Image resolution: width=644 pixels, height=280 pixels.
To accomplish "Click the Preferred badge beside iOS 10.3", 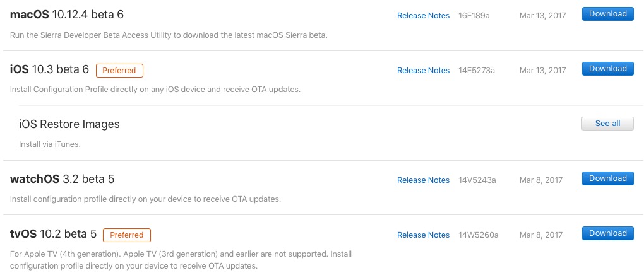I will pos(120,70).
